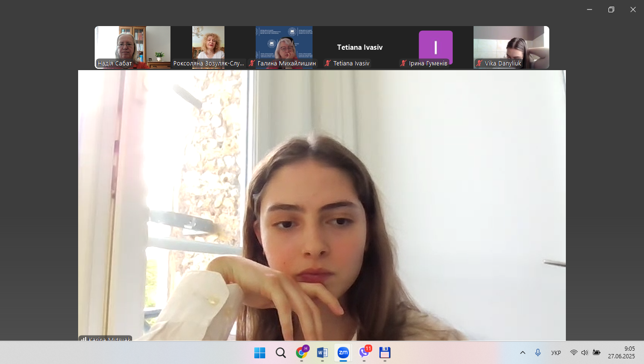The width and height of the screenshot is (644, 364).
Task: Click the taskbar Search magnifier icon
Action: click(280, 353)
